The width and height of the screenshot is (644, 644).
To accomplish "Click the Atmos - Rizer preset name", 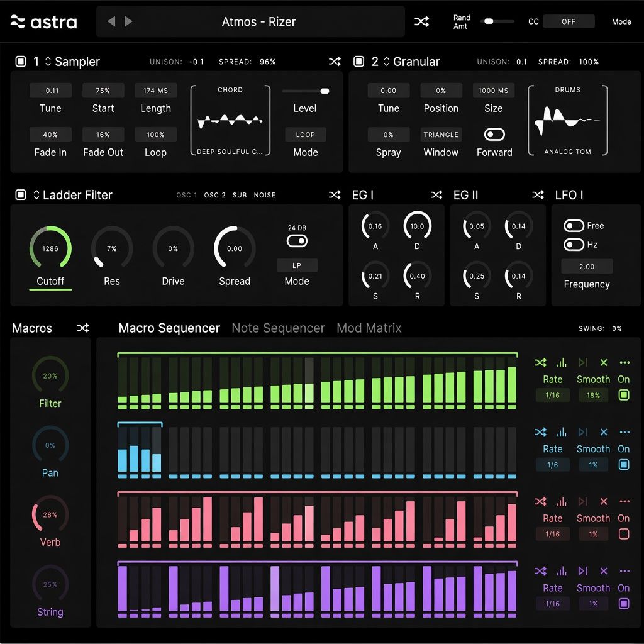I will point(258,21).
